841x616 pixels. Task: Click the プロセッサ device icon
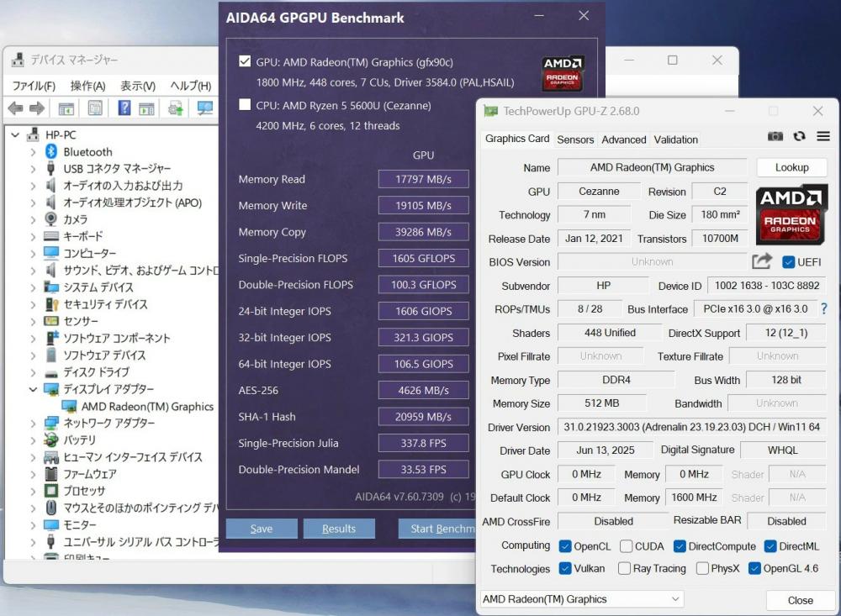pyautogui.click(x=51, y=491)
